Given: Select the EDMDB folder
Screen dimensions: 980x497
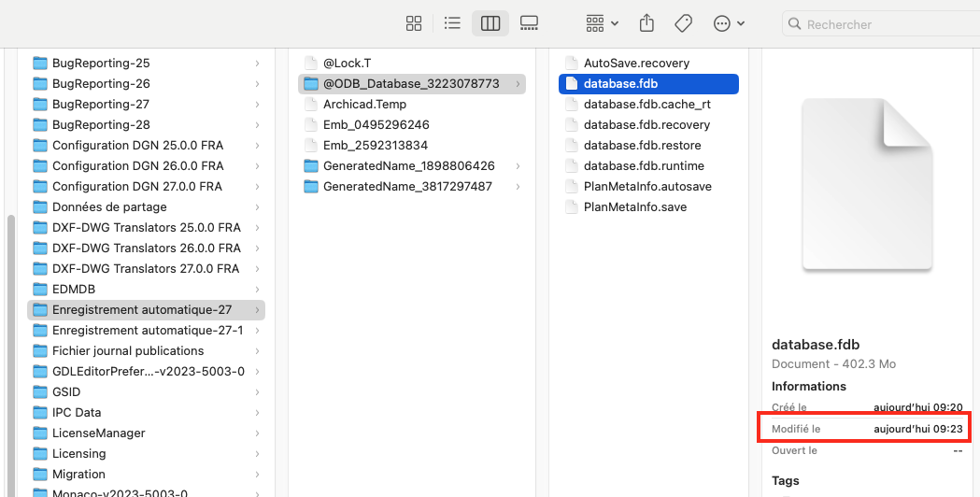Looking at the screenshot, I should (x=147, y=290).
